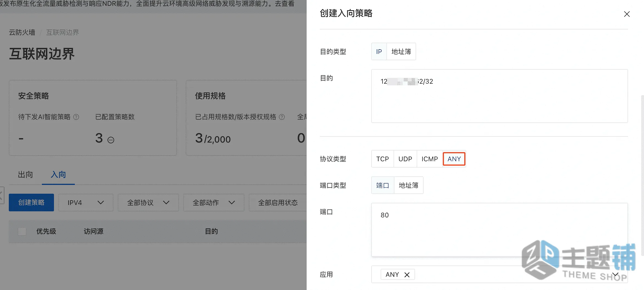Click 互联网边界 breadcrumb item
This screenshot has height=290, width=644.
coord(62,32)
